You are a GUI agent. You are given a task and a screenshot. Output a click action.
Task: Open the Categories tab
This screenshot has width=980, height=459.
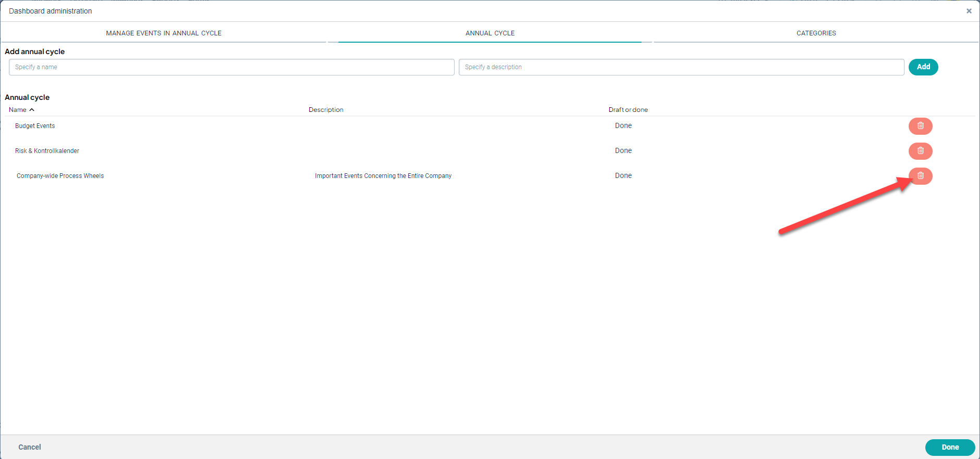815,33
